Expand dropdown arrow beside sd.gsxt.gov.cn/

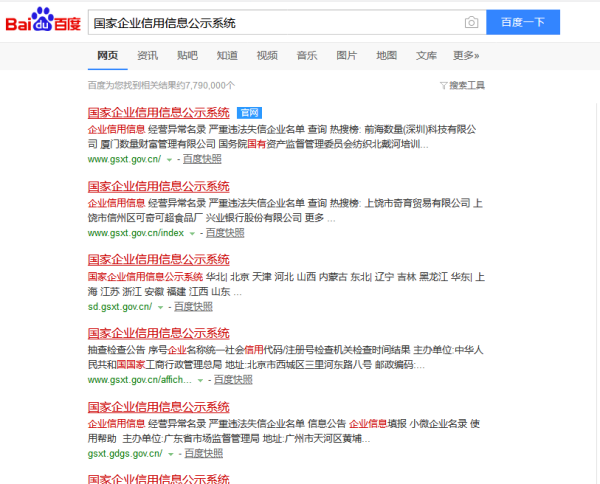point(161,307)
